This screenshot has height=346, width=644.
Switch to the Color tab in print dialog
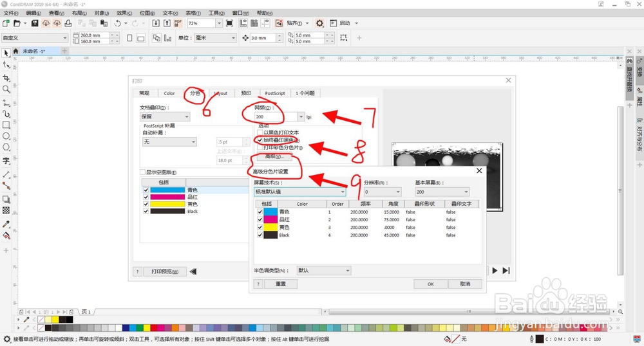(169, 93)
